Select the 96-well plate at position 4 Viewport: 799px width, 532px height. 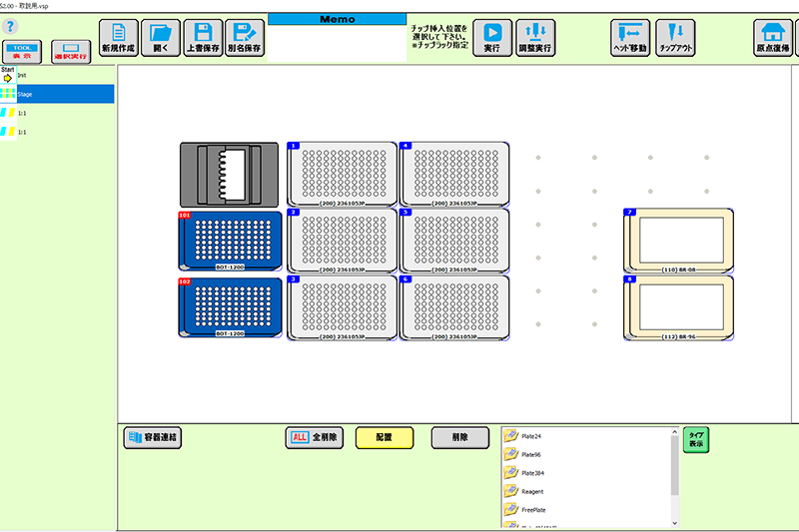point(454,174)
